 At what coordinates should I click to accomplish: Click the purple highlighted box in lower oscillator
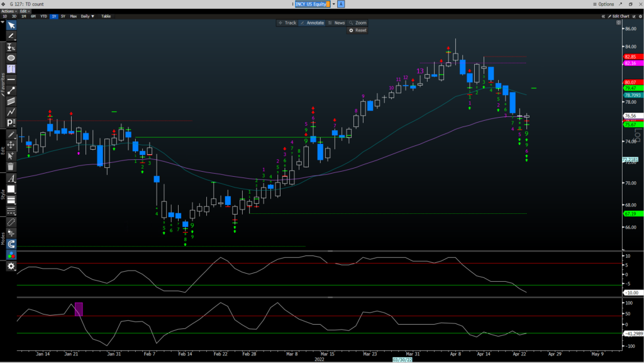[79, 309]
